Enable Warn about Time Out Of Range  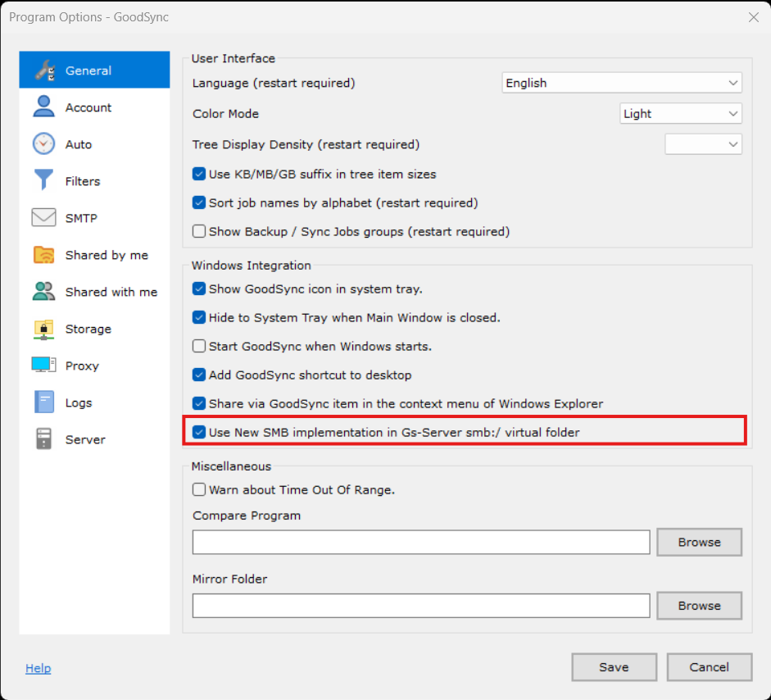(199, 489)
